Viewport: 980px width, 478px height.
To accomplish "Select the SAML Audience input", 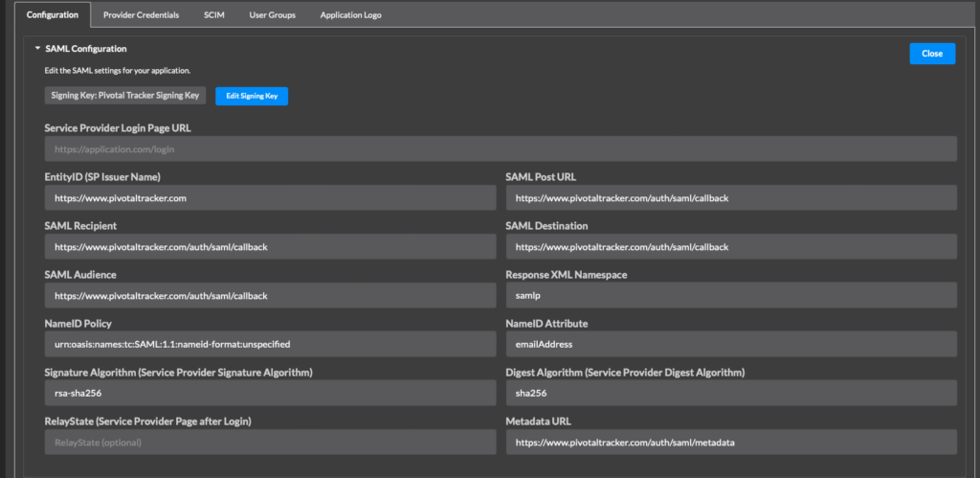I will coord(271,295).
